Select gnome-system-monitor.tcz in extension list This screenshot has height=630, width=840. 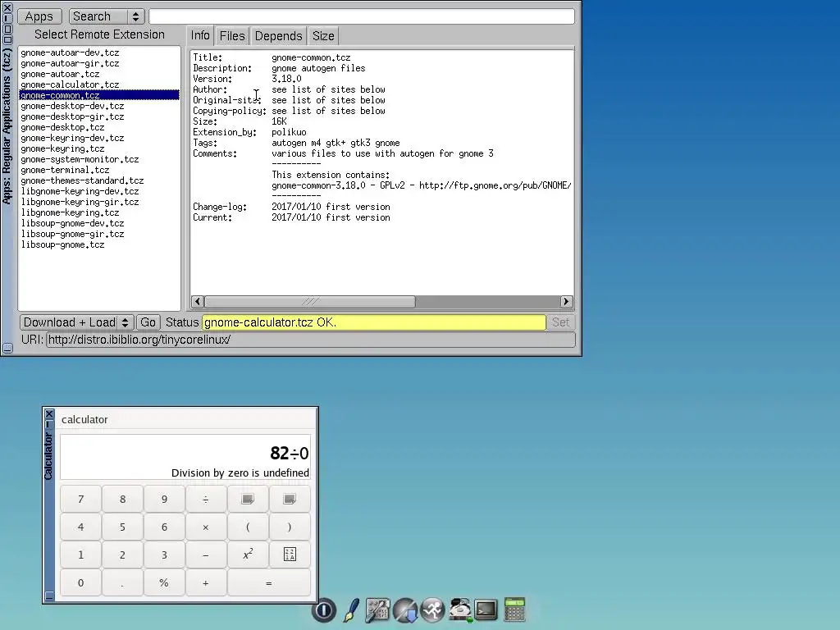pos(99,160)
